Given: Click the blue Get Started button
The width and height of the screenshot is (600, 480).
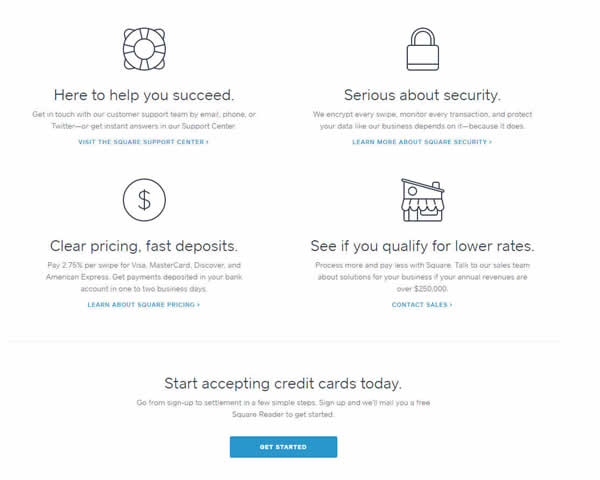Looking at the screenshot, I should tap(284, 447).
